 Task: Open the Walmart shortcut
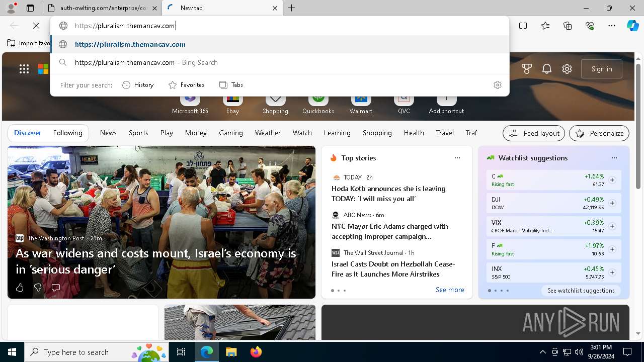coord(361,105)
